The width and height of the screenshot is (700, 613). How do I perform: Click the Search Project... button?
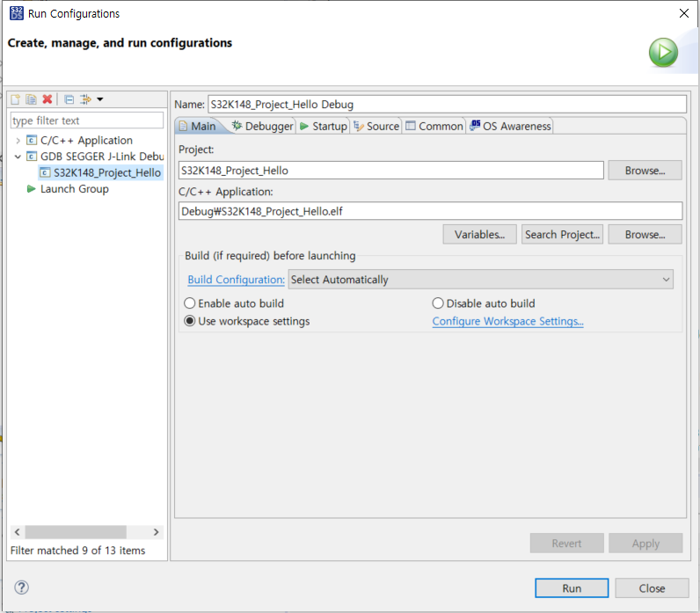tap(562, 235)
